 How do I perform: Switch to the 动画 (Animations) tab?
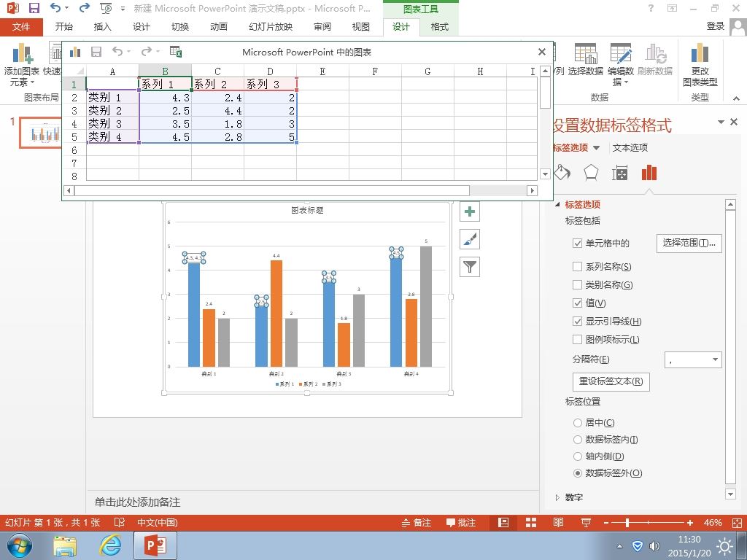(x=219, y=27)
